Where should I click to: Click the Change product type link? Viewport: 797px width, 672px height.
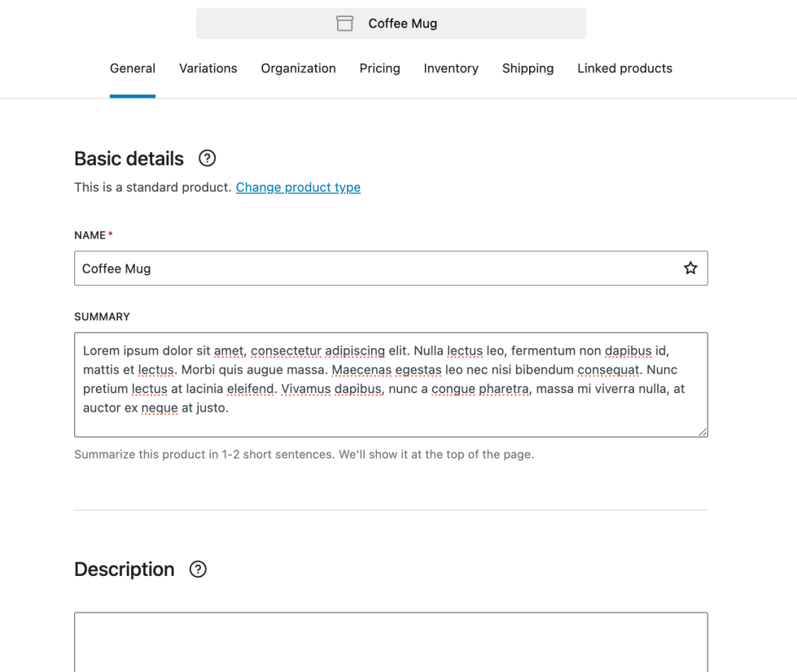298,187
